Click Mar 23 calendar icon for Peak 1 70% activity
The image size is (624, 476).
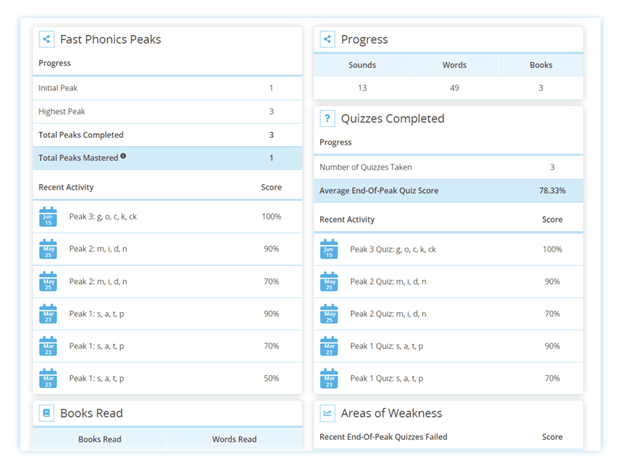point(48,346)
